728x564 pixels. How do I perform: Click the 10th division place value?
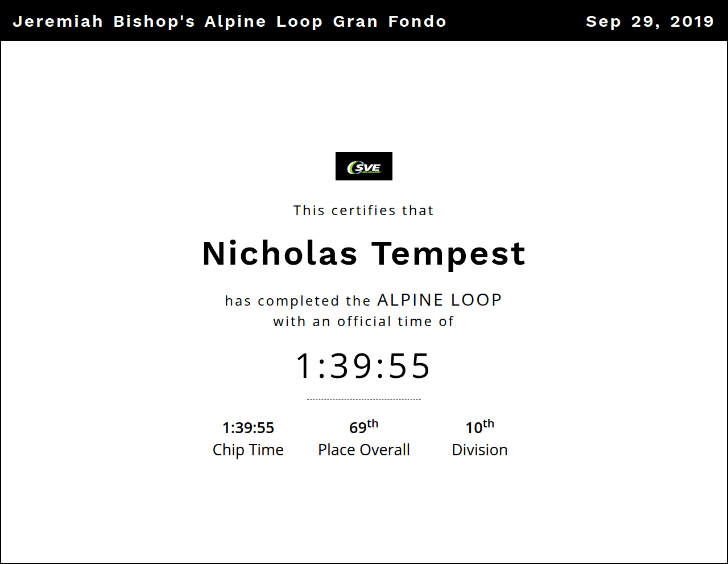pyautogui.click(x=479, y=427)
